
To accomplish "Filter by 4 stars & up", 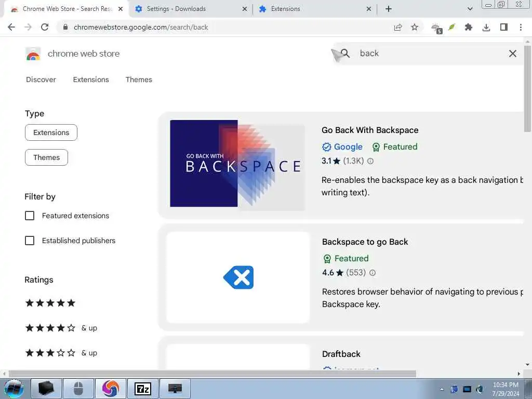I will coord(61,328).
